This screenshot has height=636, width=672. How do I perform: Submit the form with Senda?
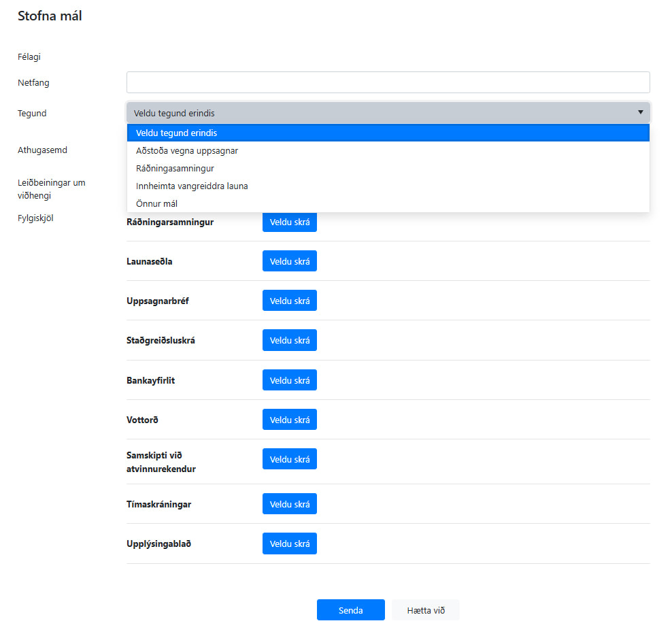(350, 610)
